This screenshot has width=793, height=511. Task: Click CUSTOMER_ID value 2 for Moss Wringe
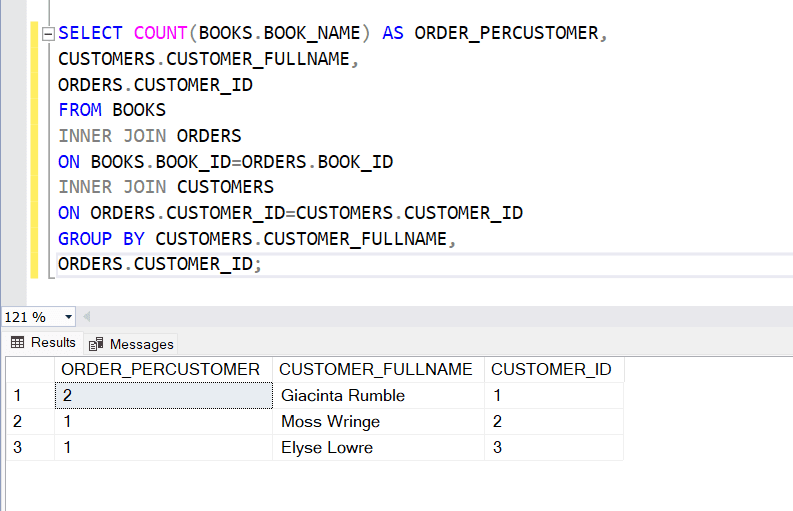pyautogui.click(x=554, y=421)
